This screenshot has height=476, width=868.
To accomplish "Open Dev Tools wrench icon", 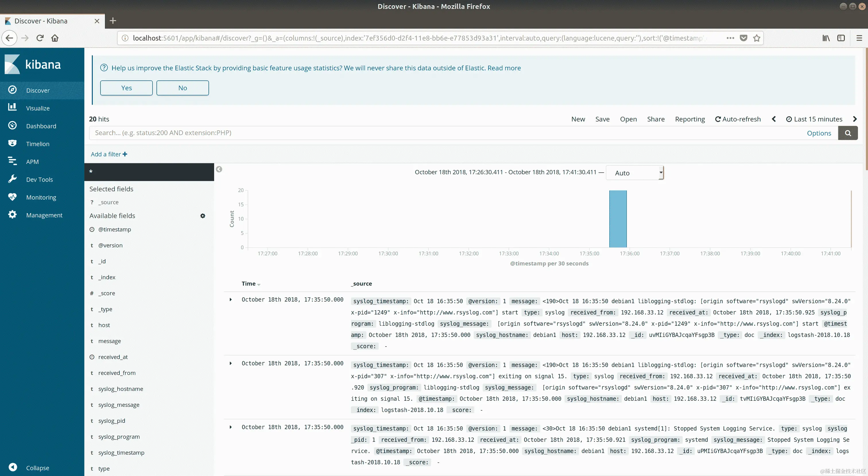I will point(12,179).
